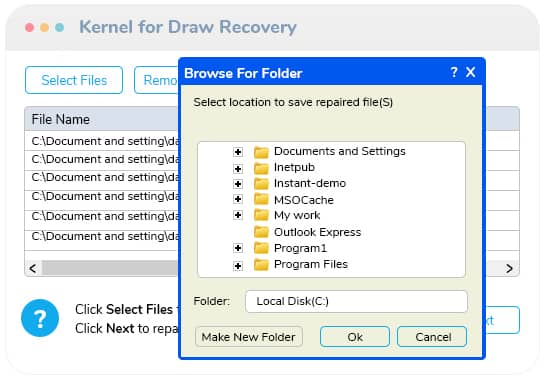Click the Cancel button

(x=432, y=337)
